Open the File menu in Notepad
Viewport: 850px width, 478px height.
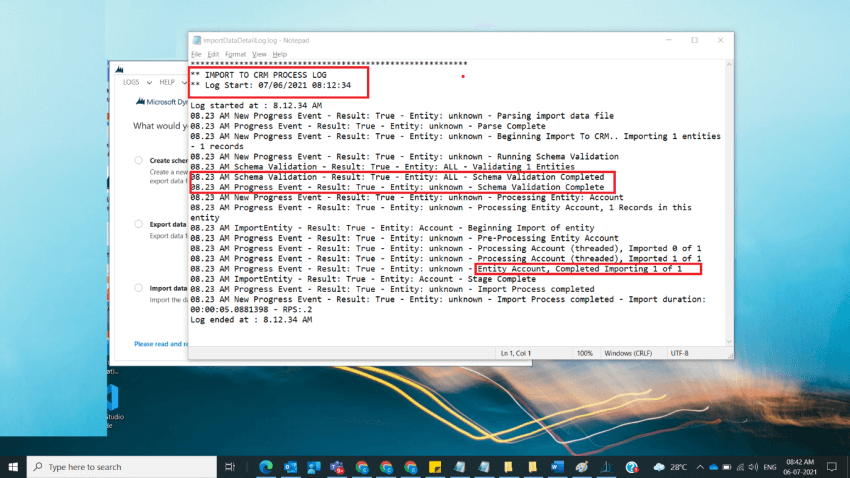pyautogui.click(x=196, y=54)
